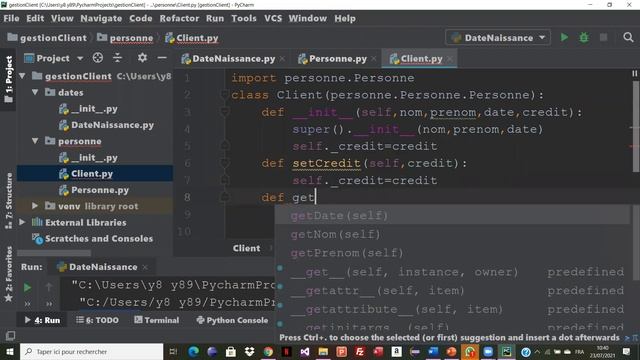Open the VCS menu

pos(273,18)
